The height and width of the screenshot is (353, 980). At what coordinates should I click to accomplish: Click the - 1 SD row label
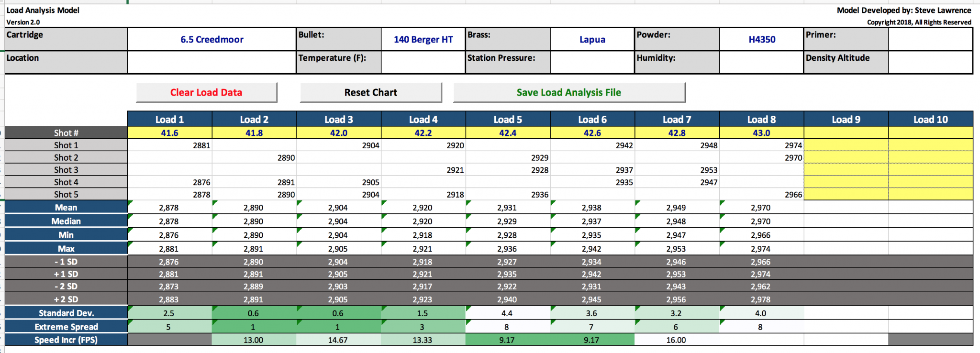[x=66, y=262]
